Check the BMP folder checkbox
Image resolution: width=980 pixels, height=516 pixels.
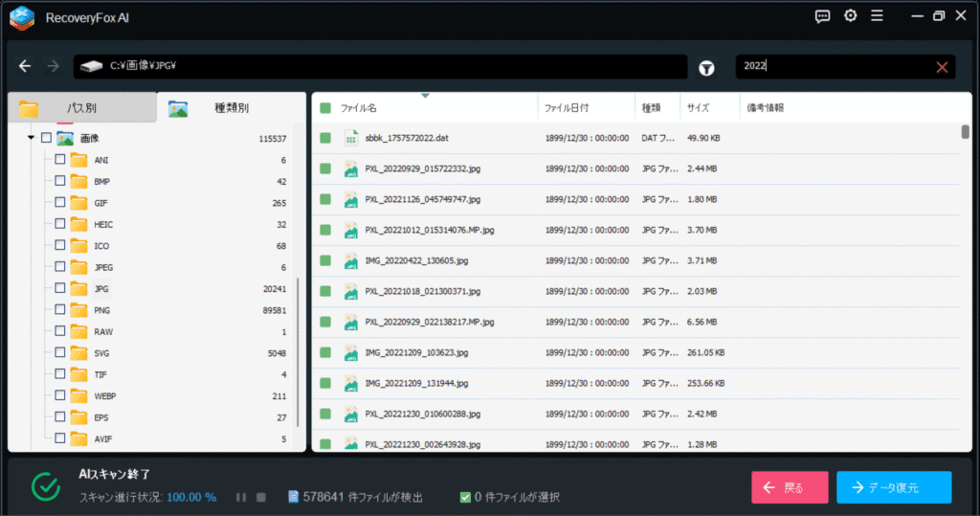click(60, 181)
